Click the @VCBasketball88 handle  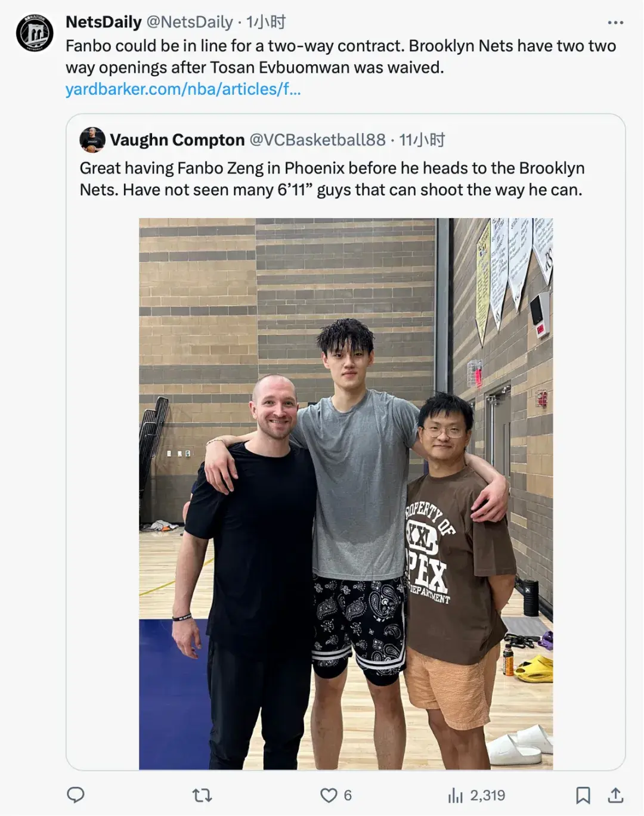click(318, 140)
